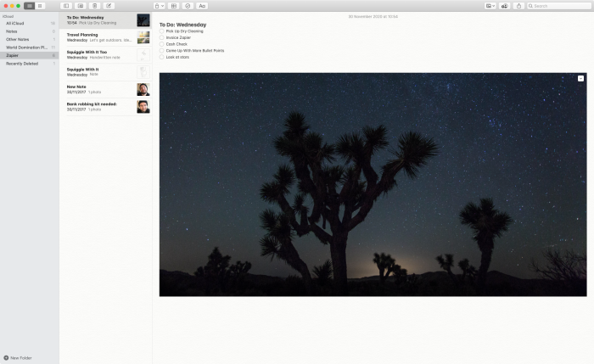The height and width of the screenshot is (364, 594).
Task: Insert a table from the toolbar
Action: tap(173, 6)
